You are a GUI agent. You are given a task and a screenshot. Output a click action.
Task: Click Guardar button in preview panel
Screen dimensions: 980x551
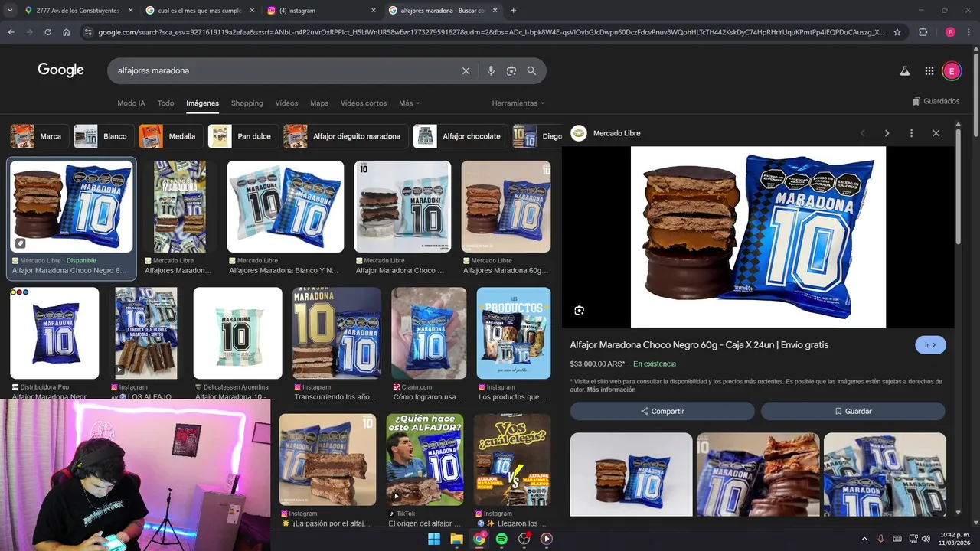853,411
